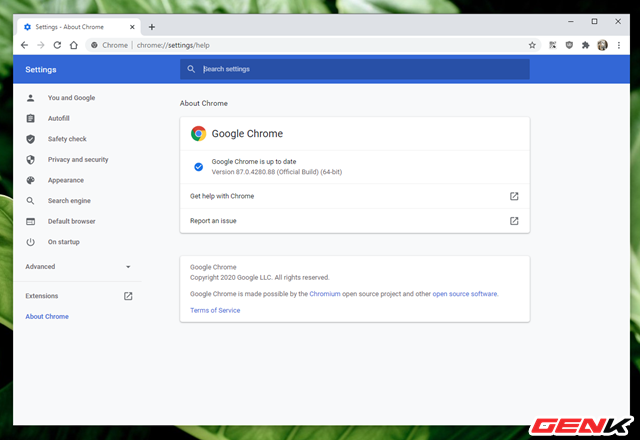Image resolution: width=640 pixels, height=440 pixels.
Task: Open the Chromium project link
Action: click(325, 294)
